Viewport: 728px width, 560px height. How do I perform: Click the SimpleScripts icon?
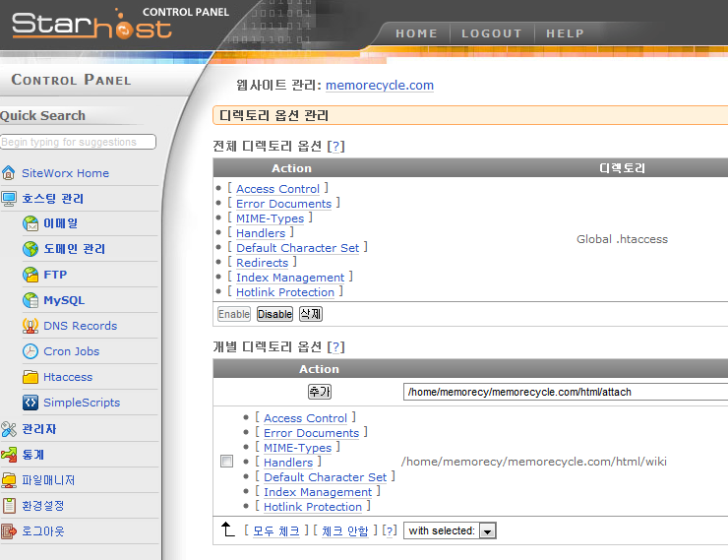[30, 403]
